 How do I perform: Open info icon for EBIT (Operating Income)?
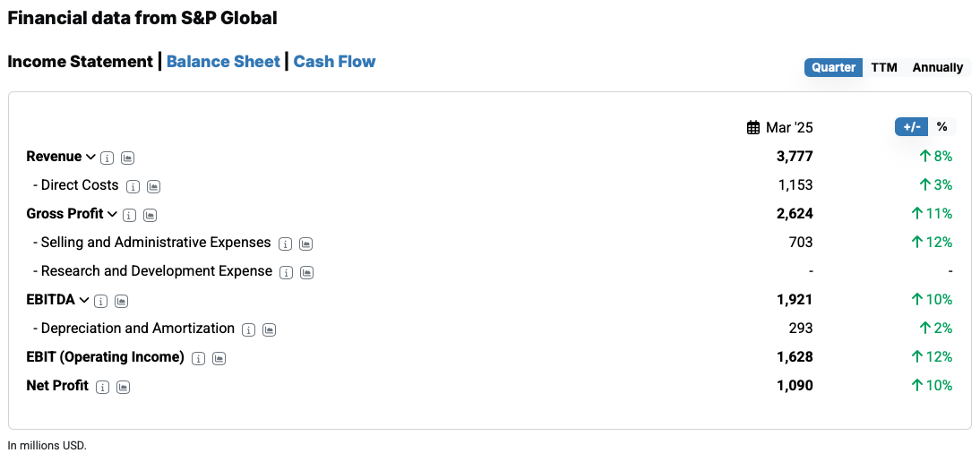198,359
